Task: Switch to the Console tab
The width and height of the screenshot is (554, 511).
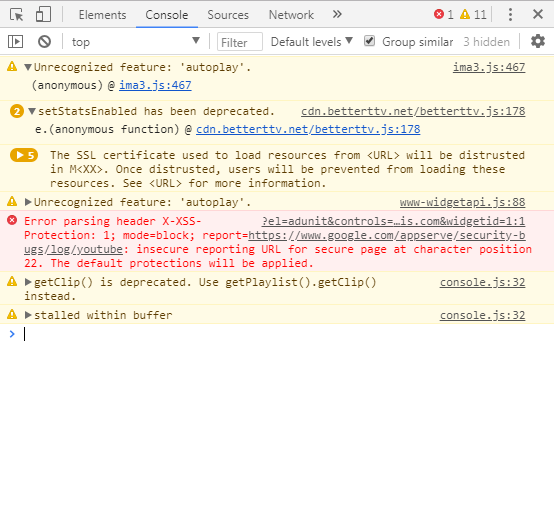Action: point(167,15)
